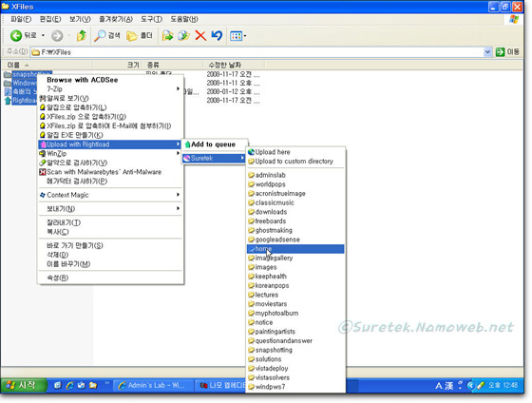The image size is (532, 403).
Task: Upload to the highlighted home folder
Action: (295, 249)
